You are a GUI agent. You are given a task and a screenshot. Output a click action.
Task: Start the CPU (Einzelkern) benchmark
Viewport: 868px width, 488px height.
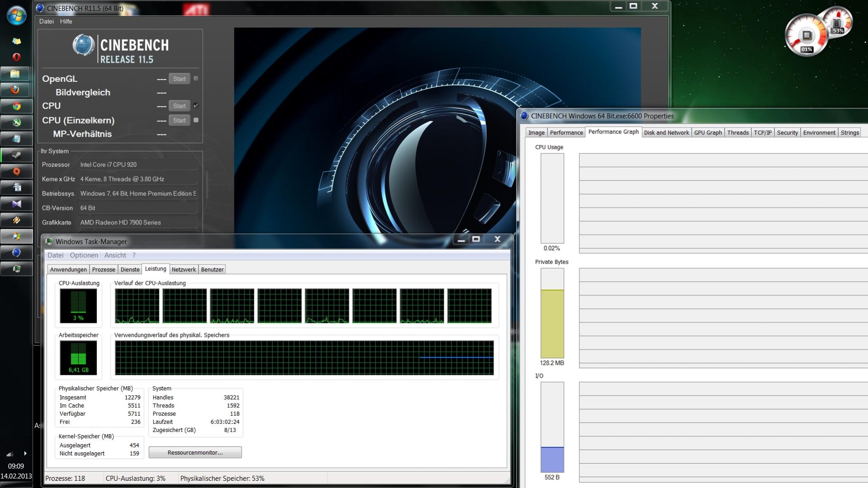coord(179,120)
